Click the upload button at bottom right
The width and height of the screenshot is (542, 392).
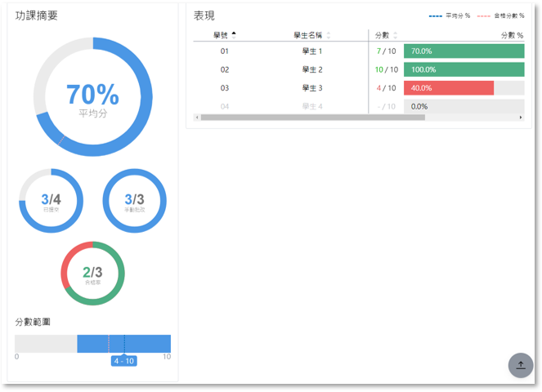pos(521,365)
